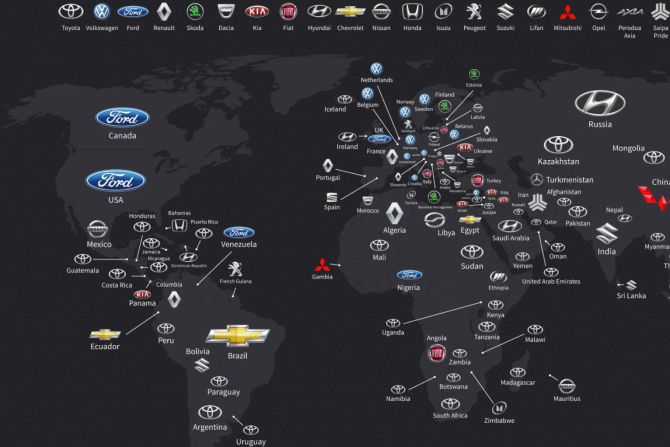Click the Mitsubishi logo in the legend row
Viewport: 670px width, 447px height.
(568, 12)
